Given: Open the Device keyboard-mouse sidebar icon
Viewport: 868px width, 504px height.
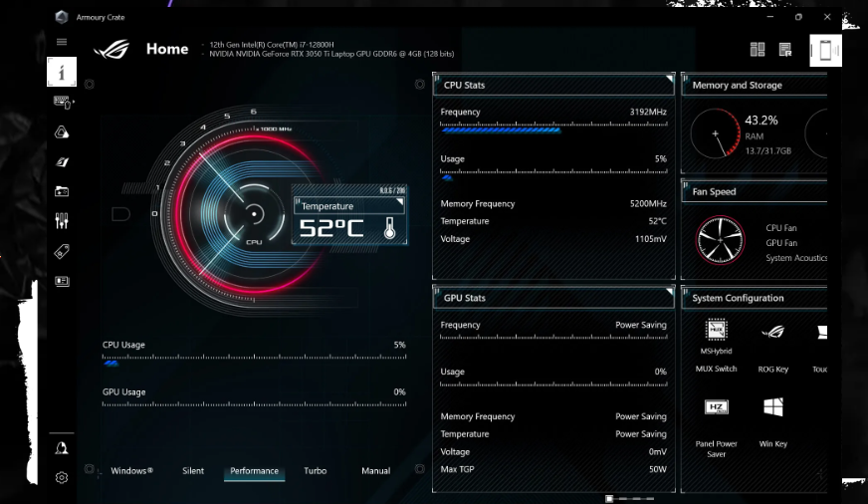Looking at the screenshot, I should [62, 102].
